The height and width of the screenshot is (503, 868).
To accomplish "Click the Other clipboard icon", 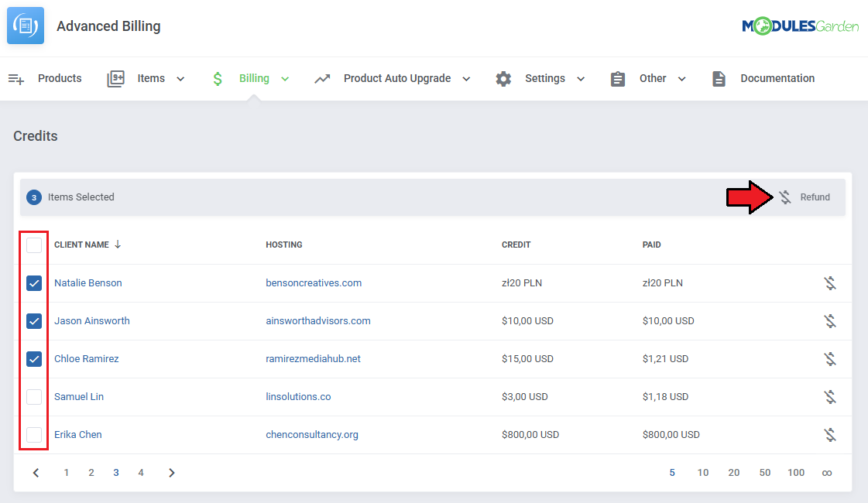I will pos(618,79).
